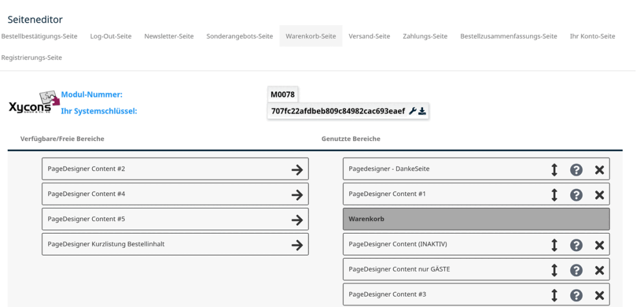Remove Pagedesigner - DankeSeite from used areas
Image resolution: width=644 pixels, height=307 pixels.
coord(599,169)
